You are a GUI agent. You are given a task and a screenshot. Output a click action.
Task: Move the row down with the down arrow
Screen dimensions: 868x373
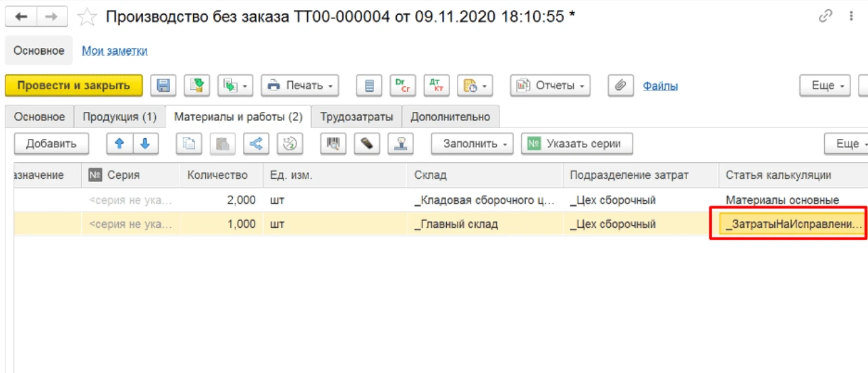pyautogui.click(x=145, y=144)
